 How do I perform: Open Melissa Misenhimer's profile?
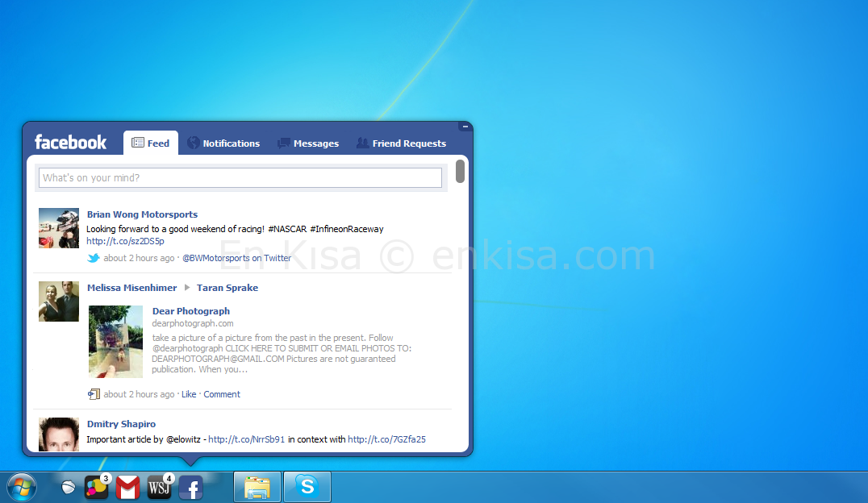131,288
